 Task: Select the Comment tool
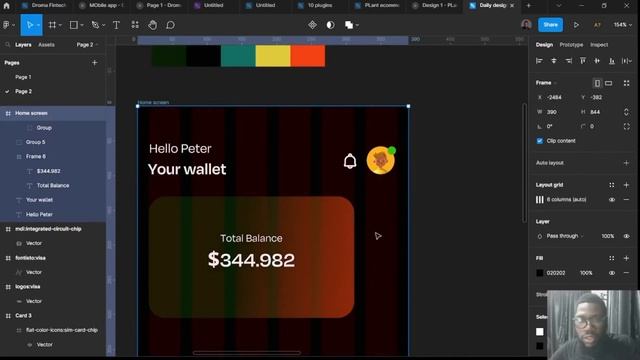(x=171, y=25)
